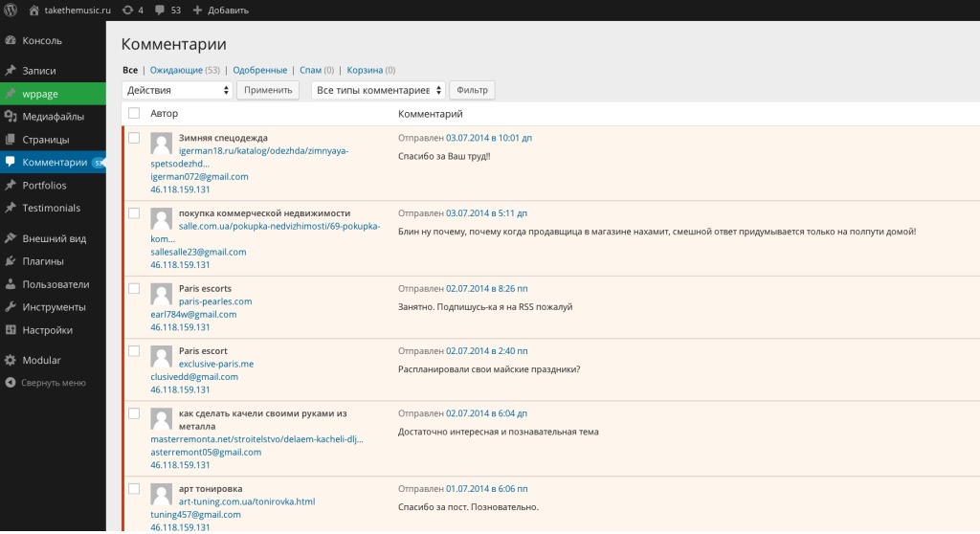Click the Свернуть меню collapse arrow icon

[x=11, y=383]
